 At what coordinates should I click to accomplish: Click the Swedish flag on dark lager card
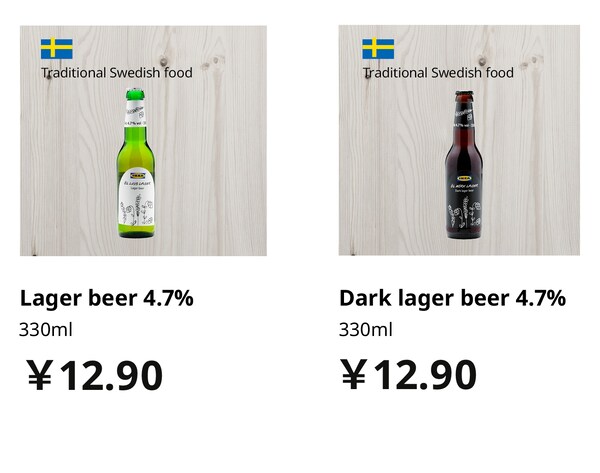tap(378, 49)
